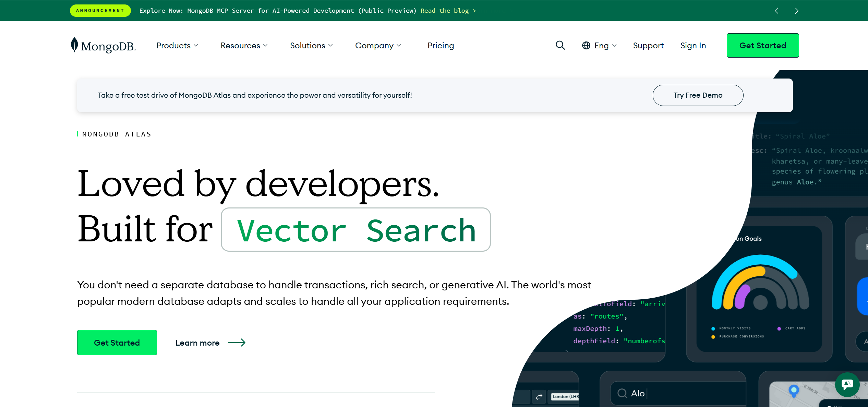Viewport: 868px width, 407px height.
Task: Open the Pricing page
Action: point(441,46)
